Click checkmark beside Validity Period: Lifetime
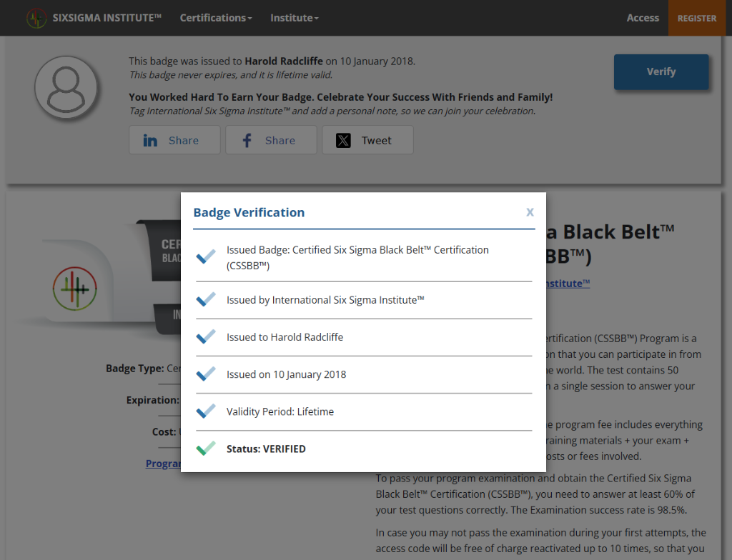Viewport: 732px width, 560px height. point(206,411)
